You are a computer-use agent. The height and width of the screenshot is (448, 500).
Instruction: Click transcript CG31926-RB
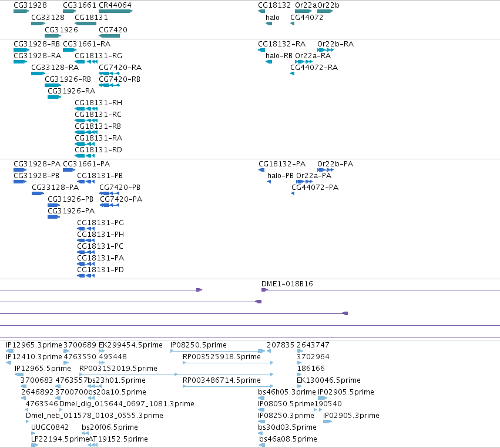click(68, 79)
